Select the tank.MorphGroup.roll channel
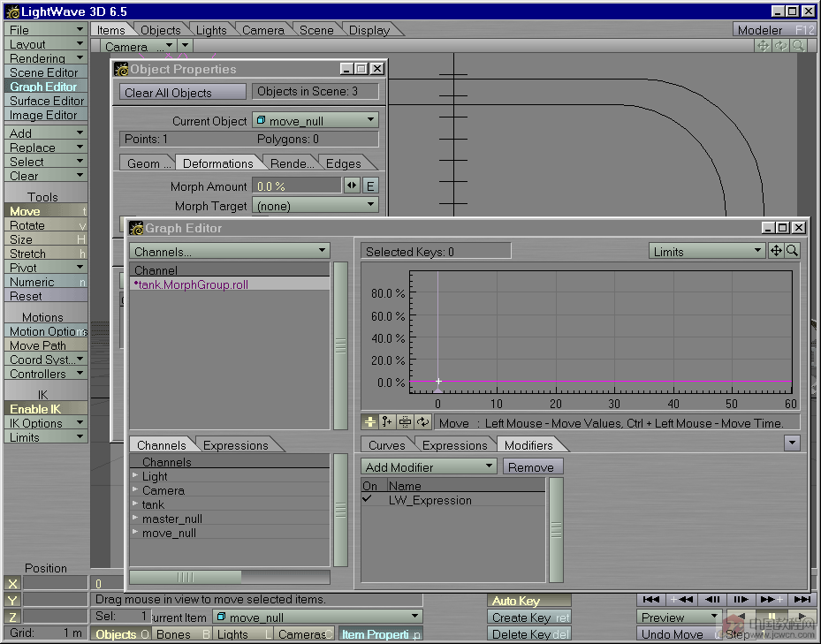Screen dimensions: 821x644 pyautogui.click(x=230, y=284)
